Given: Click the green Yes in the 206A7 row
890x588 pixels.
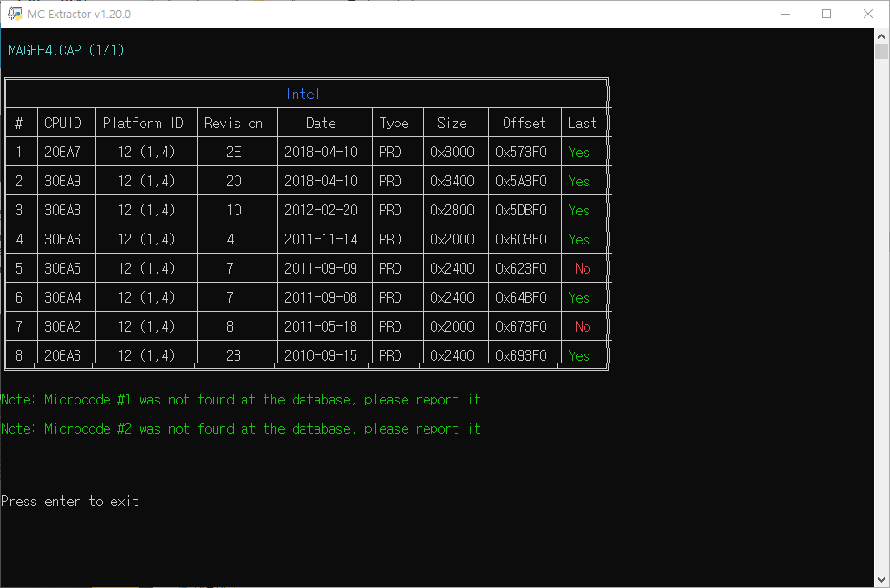Looking at the screenshot, I should click(579, 152).
